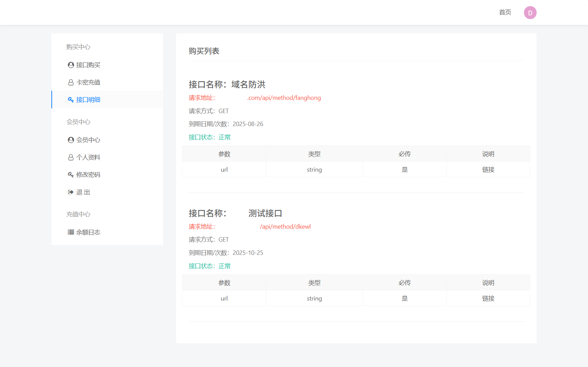
Task: Click the expiry date 2025-08-26 text
Action: pyautogui.click(x=248, y=124)
